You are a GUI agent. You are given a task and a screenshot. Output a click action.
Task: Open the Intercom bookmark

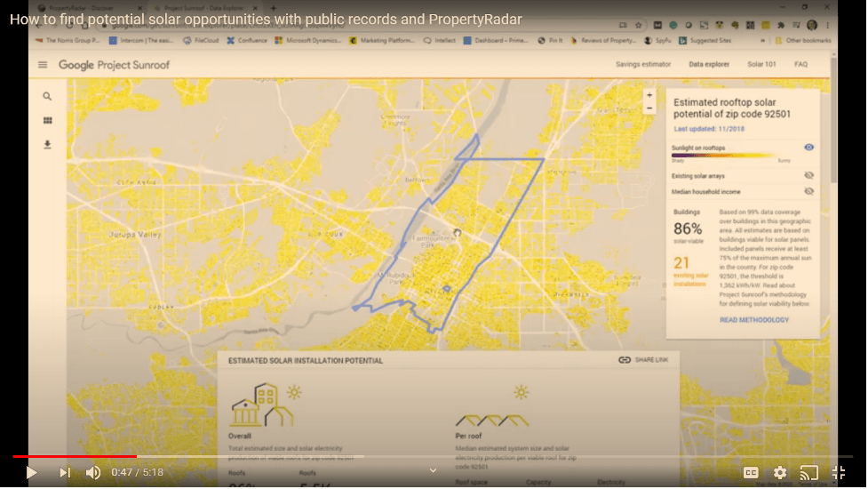[141, 40]
